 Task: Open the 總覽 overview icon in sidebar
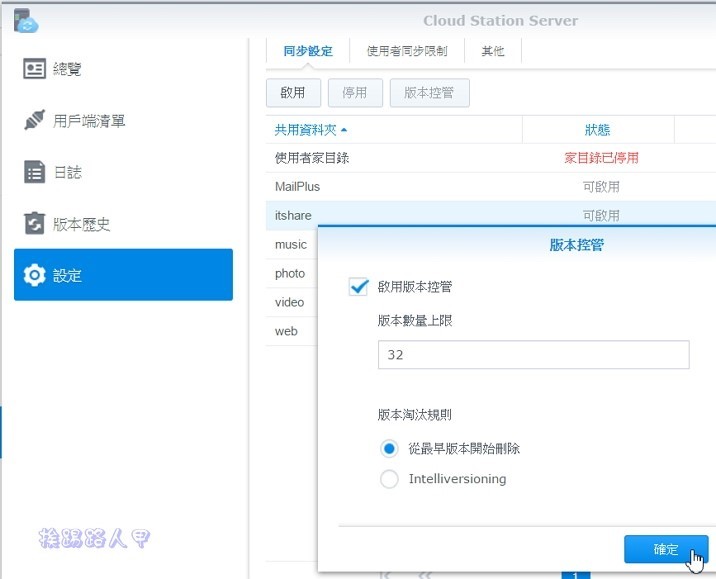(x=35, y=69)
